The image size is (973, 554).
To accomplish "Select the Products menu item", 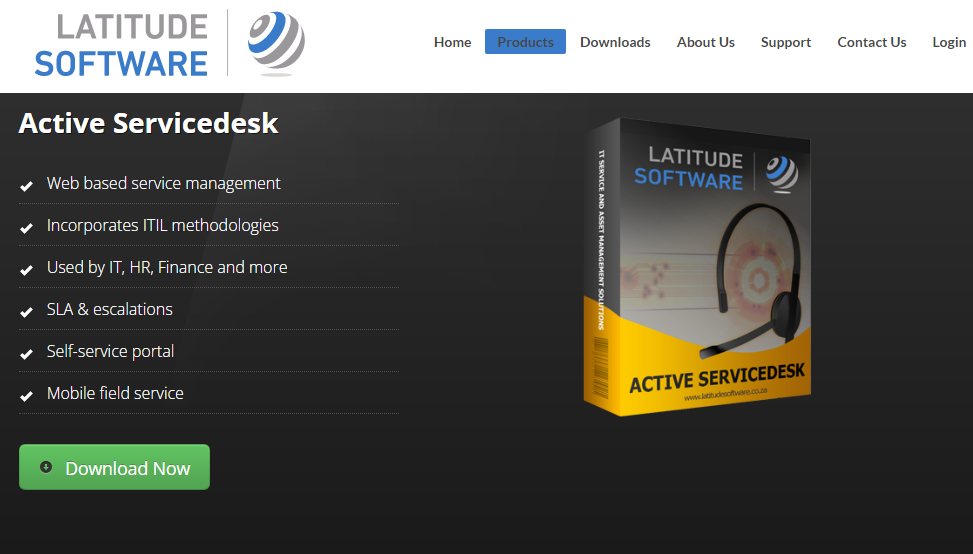I will pos(525,42).
